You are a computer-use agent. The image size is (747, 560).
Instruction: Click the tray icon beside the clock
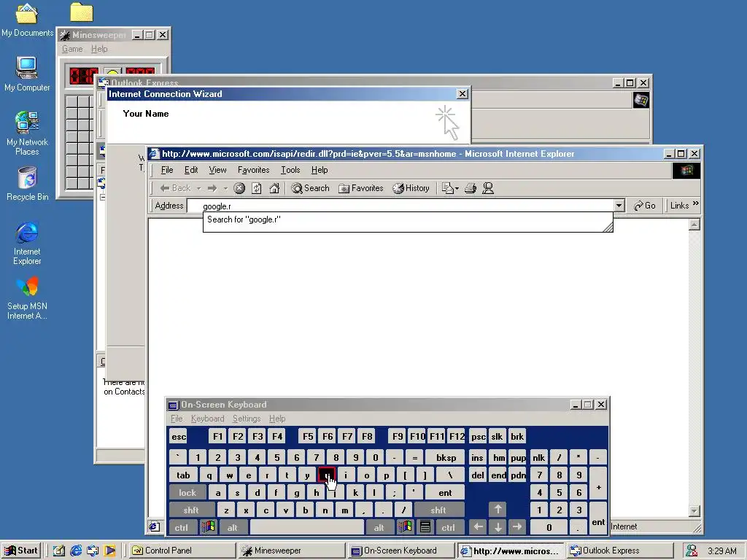tap(692, 551)
